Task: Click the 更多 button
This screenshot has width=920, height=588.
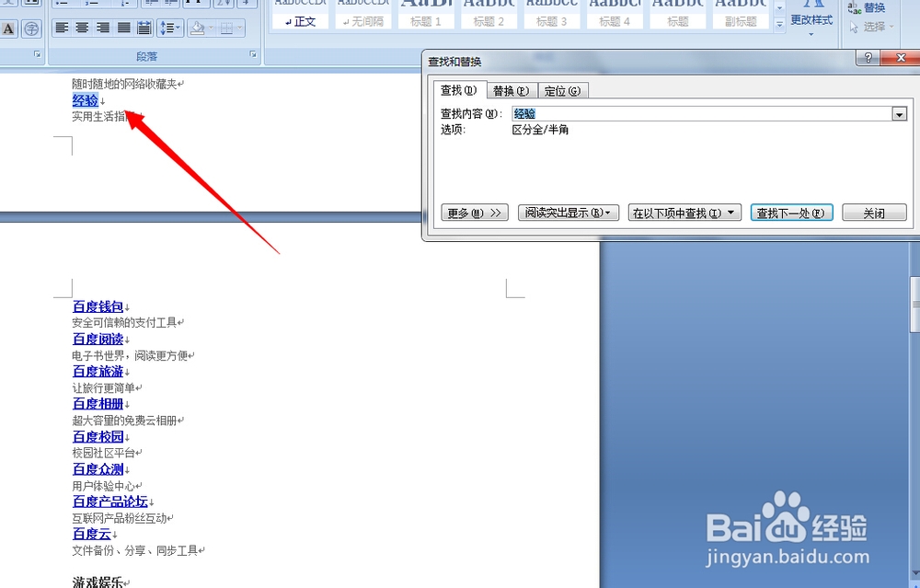Action: (474, 213)
